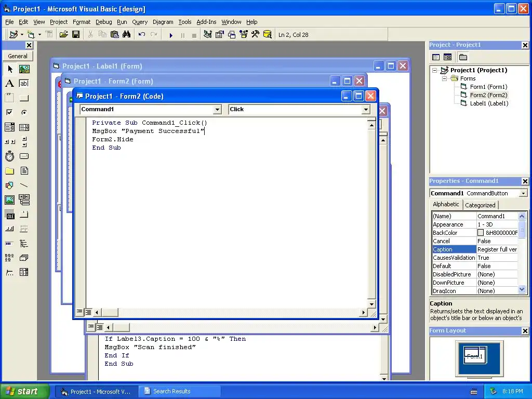Open Find with the binoculars icon
532x399 pixels.
127,34
